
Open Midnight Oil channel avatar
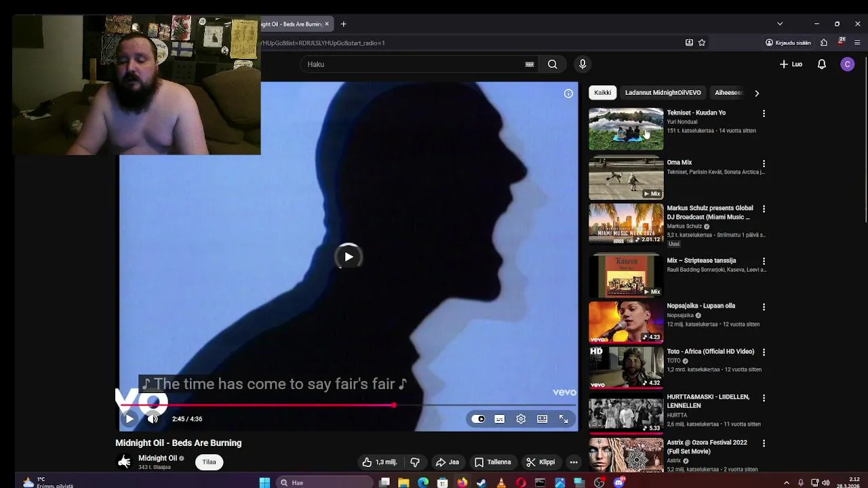tap(124, 462)
